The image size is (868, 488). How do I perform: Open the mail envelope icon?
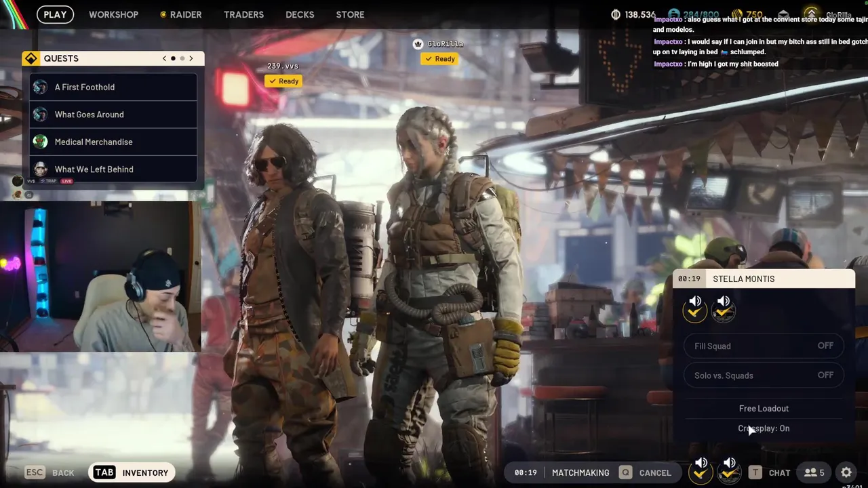click(x=783, y=14)
